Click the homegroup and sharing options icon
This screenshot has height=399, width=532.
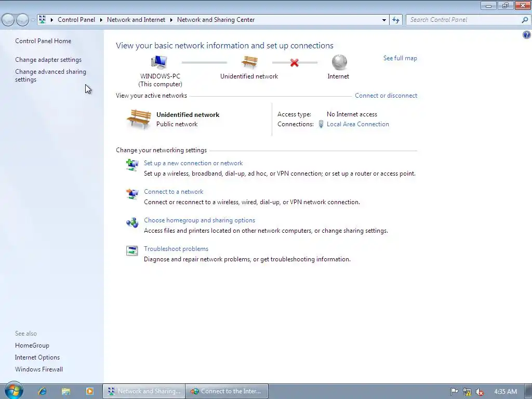tap(132, 222)
